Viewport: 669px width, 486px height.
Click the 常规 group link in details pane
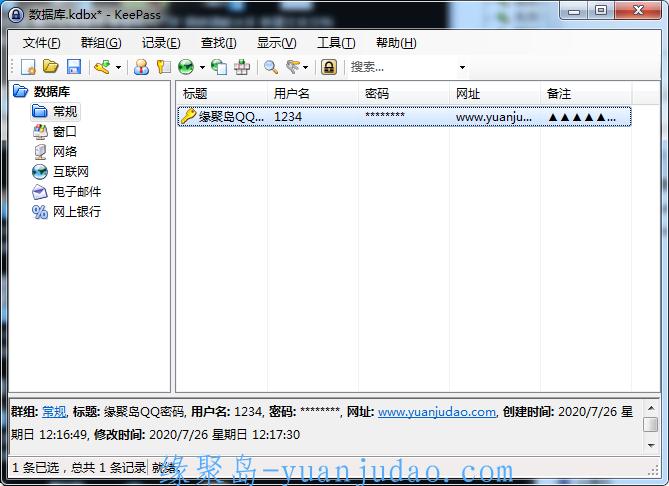click(x=53, y=412)
